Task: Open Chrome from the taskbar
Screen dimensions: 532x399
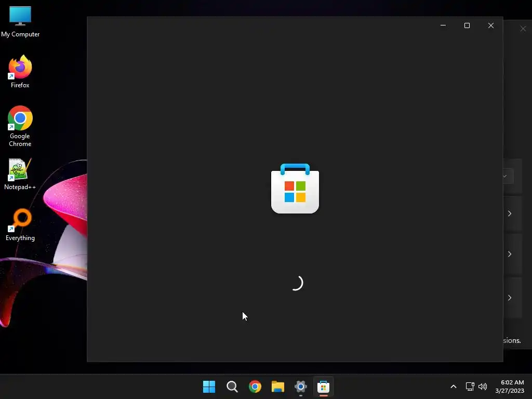Action: click(x=255, y=387)
